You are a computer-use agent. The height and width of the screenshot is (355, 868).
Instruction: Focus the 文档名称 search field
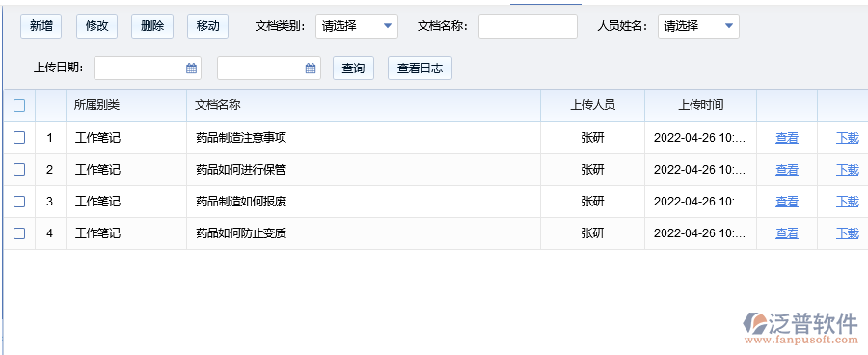(528, 26)
